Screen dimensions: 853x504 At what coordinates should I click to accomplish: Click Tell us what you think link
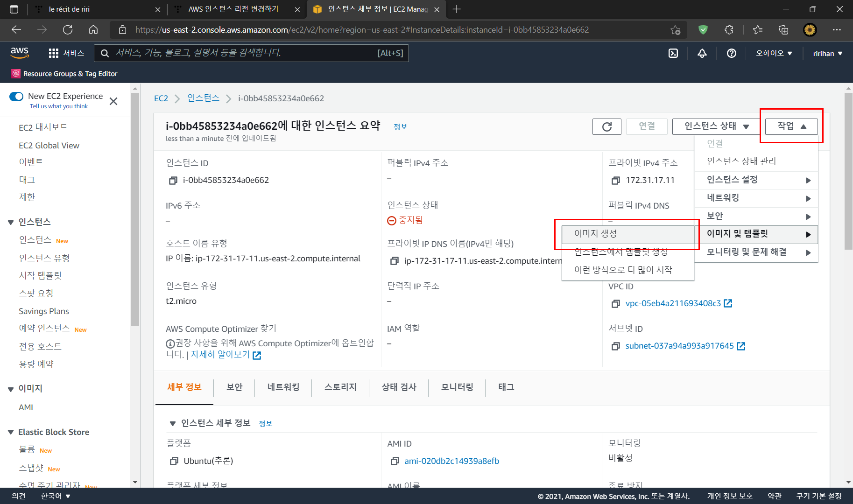pyautogui.click(x=59, y=106)
